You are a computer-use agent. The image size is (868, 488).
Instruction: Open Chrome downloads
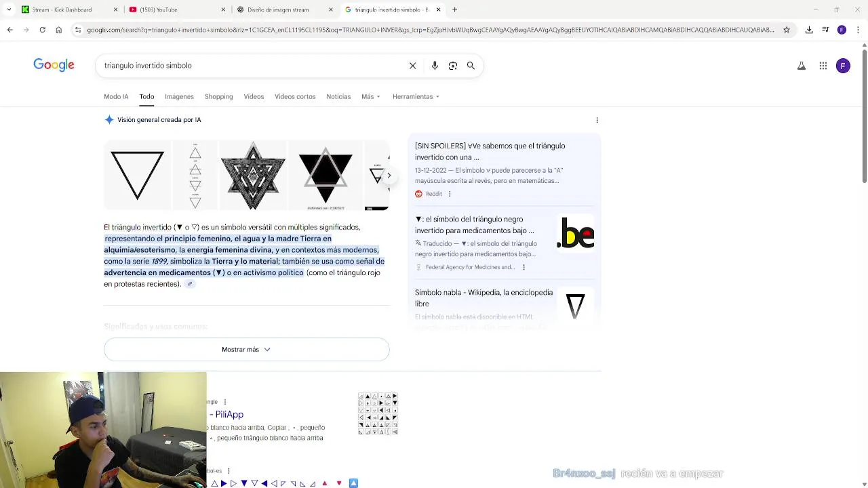(809, 30)
